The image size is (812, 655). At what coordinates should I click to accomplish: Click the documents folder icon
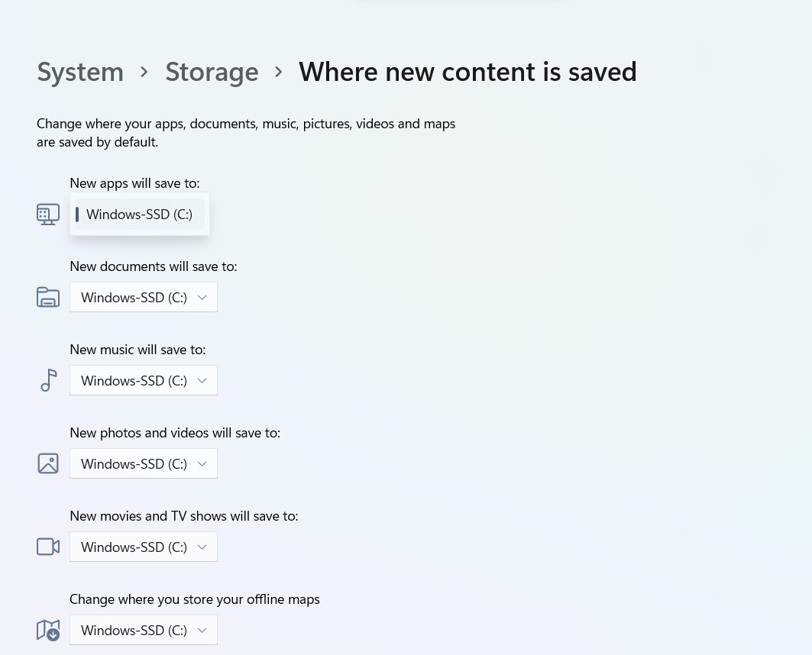(x=48, y=297)
